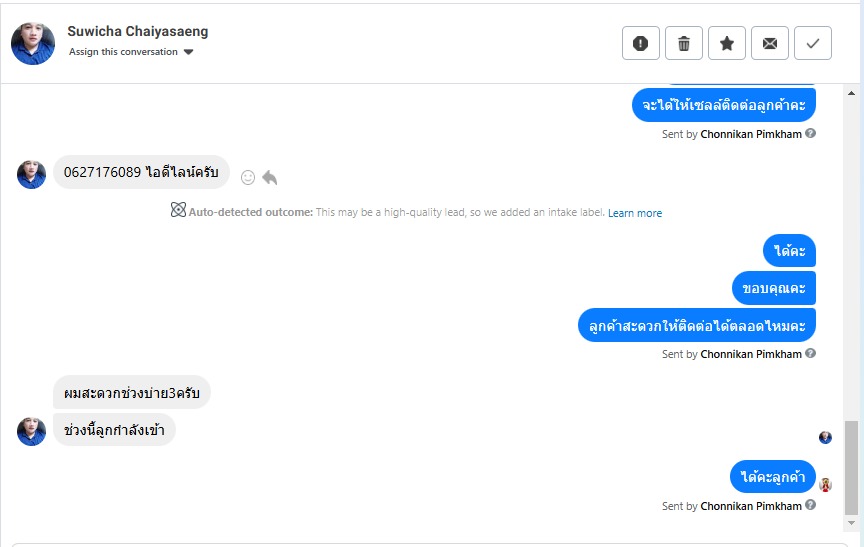Mark conversation unread with envelope icon
The height and width of the screenshot is (547, 864).
pos(770,43)
